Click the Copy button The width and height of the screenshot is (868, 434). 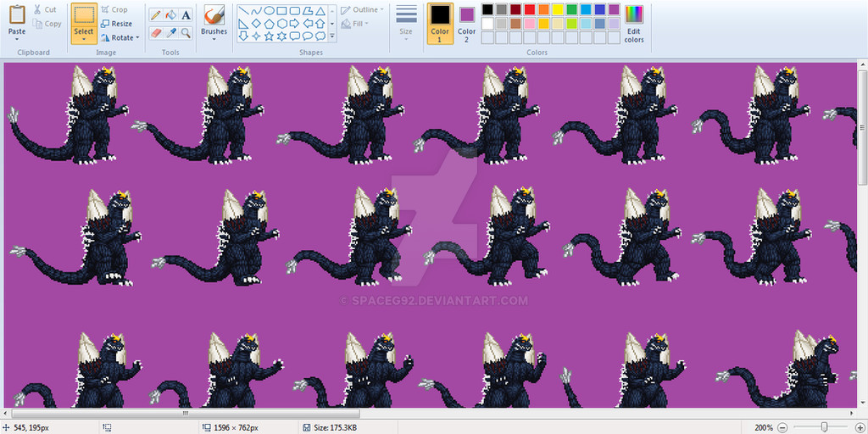[47, 24]
